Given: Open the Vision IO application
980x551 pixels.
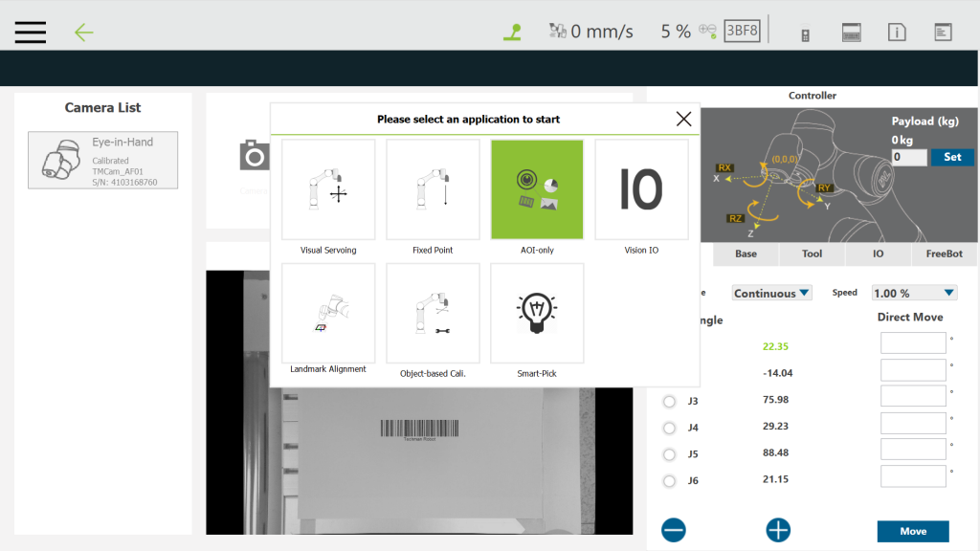Looking at the screenshot, I should point(641,189).
